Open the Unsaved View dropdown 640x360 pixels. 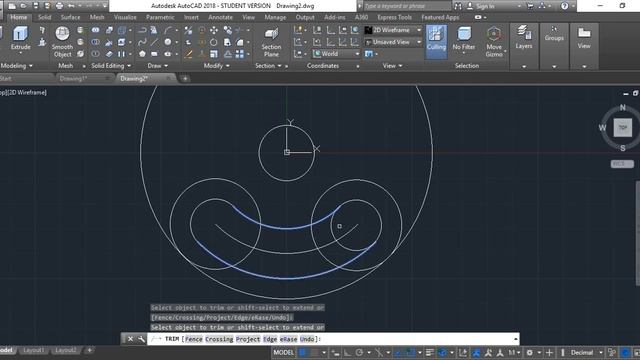pos(393,42)
